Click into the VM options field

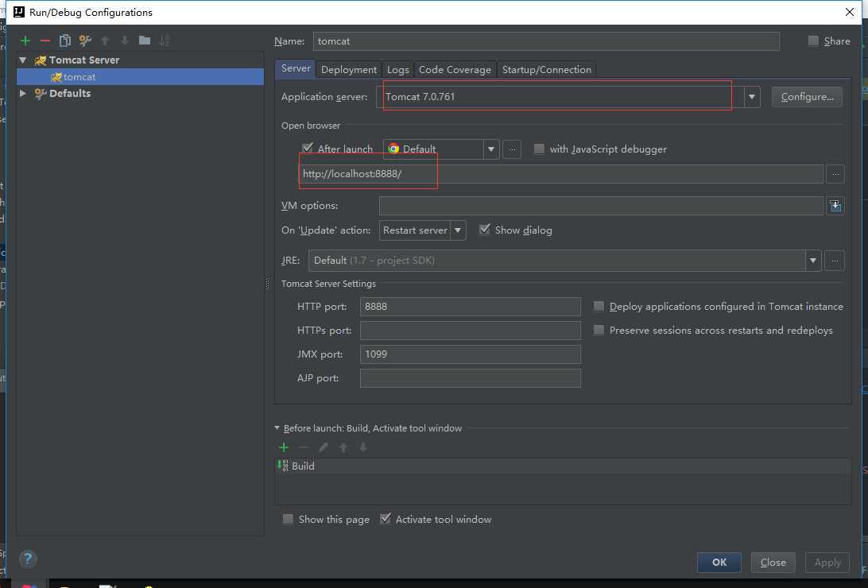[x=601, y=206]
